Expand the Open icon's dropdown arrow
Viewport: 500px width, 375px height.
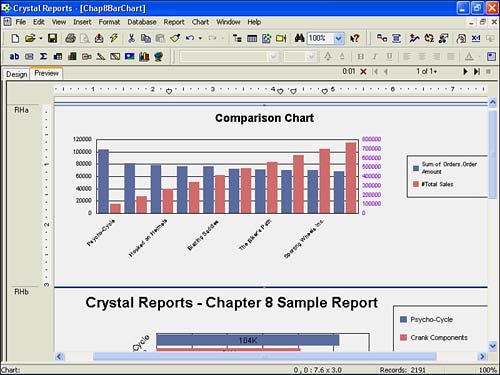[x=41, y=38]
